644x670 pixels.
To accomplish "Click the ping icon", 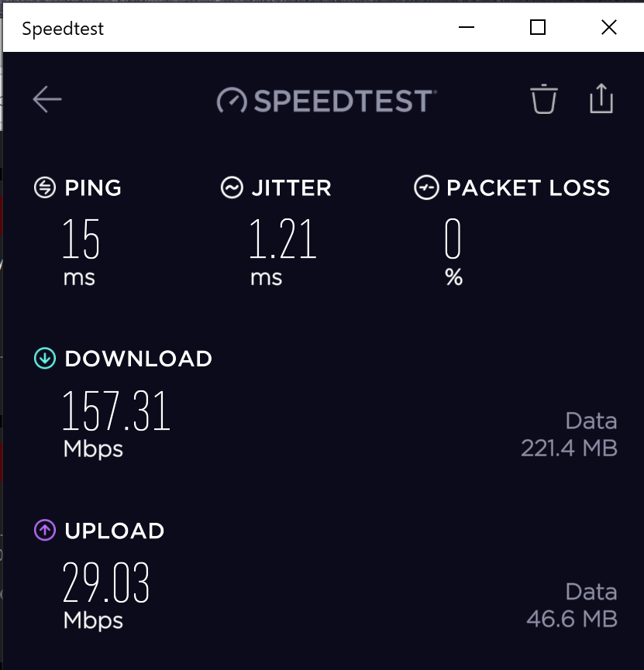I will coord(45,187).
